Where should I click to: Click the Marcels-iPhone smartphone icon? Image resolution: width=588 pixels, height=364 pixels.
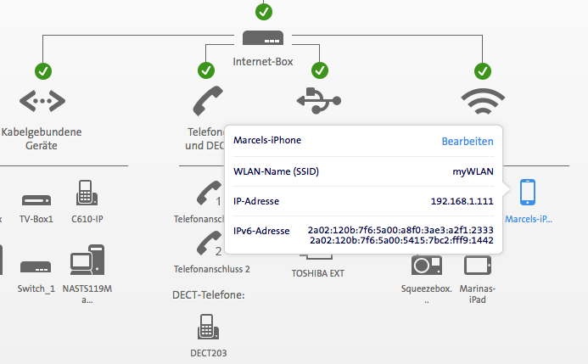click(528, 193)
